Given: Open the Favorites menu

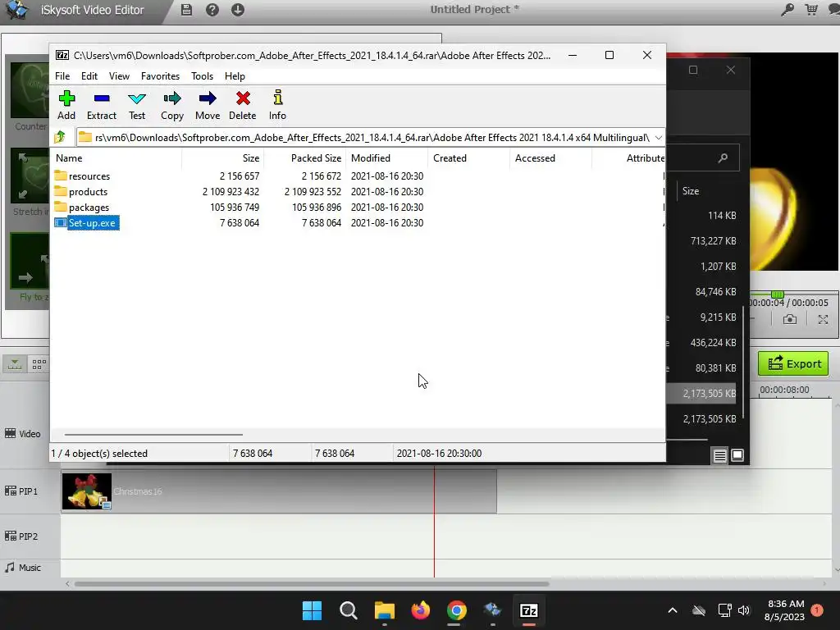Looking at the screenshot, I should (160, 76).
